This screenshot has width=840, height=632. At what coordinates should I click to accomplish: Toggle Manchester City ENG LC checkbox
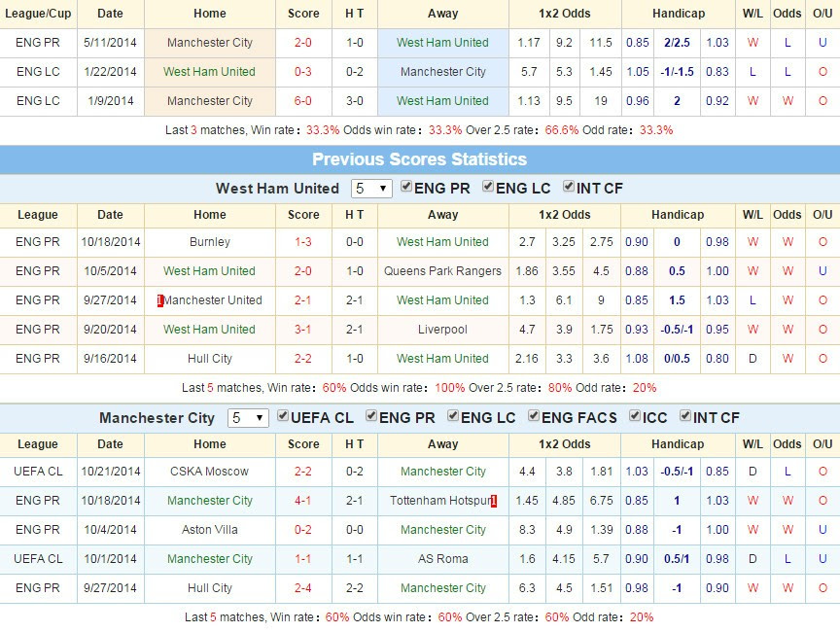click(453, 415)
